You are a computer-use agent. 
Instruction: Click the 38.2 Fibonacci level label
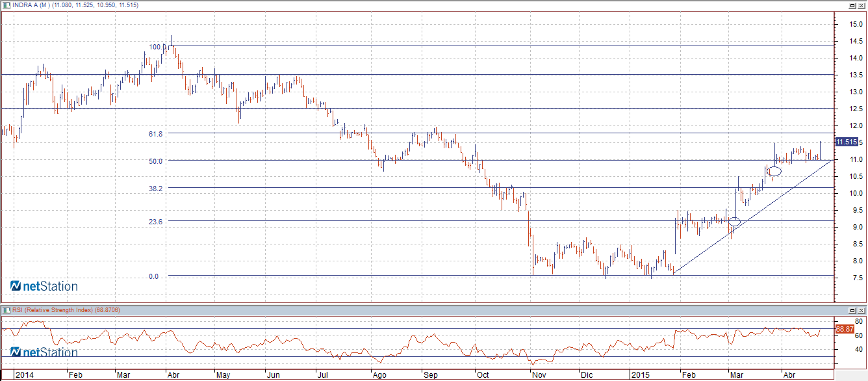coord(155,188)
